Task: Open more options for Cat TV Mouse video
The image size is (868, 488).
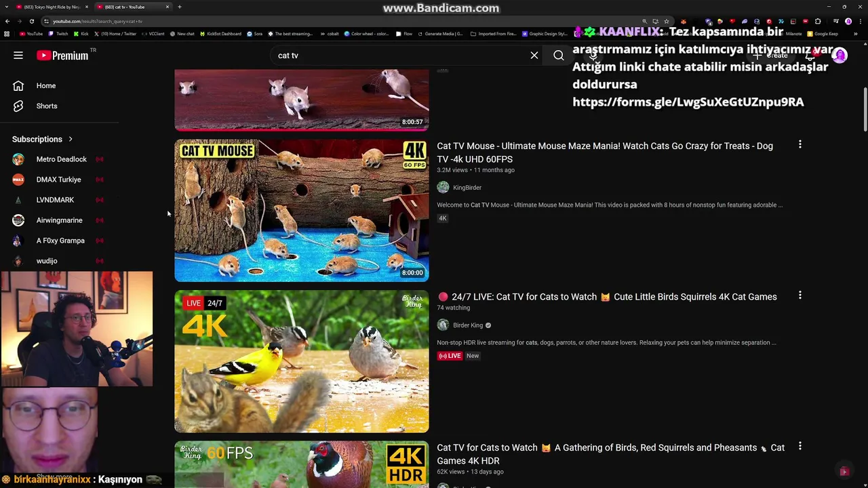Action: [800, 144]
